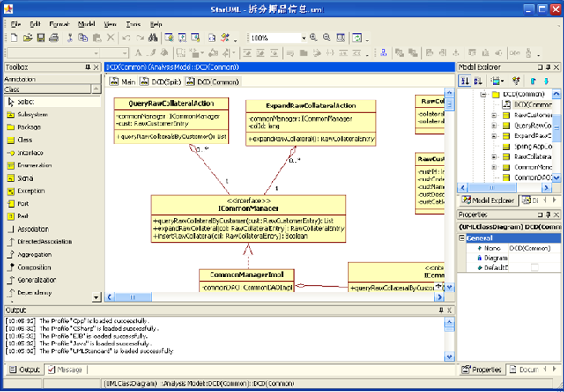Click the Save diskette toolbar icon
Viewport: 564px width, 392px height.
point(41,38)
